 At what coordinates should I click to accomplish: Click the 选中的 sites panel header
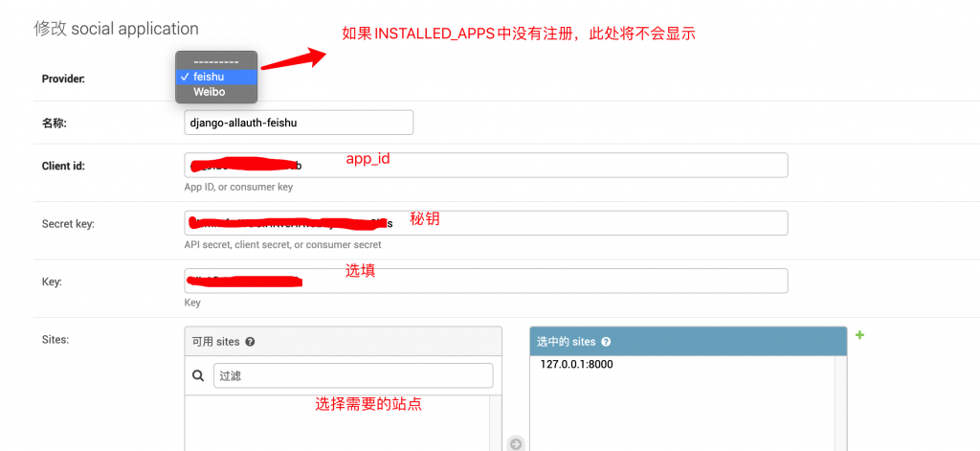tap(687, 342)
